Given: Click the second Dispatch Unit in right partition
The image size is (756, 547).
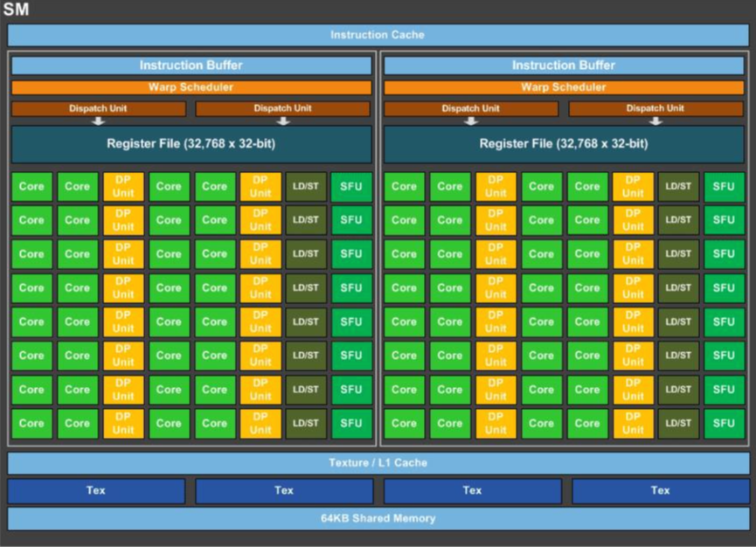Looking at the screenshot, I should pyautogui.click(x=655, y=108).
